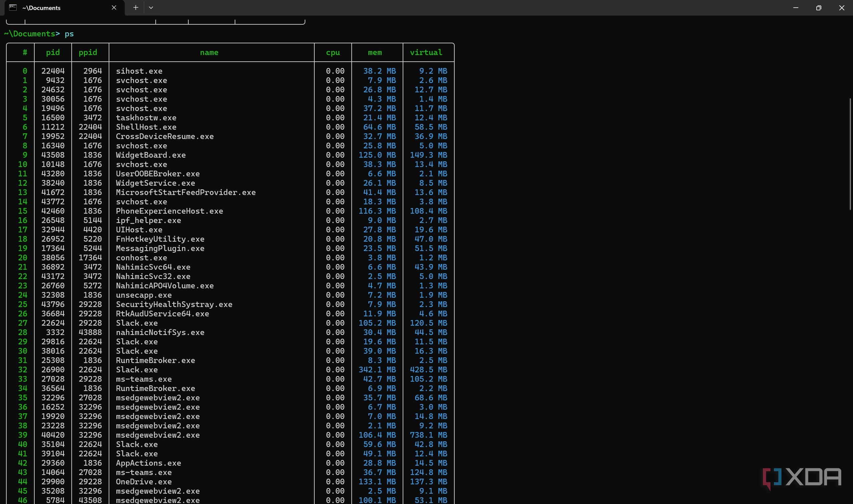Click pid 43508 of WidgetBoard.exe

pos(53,155)
